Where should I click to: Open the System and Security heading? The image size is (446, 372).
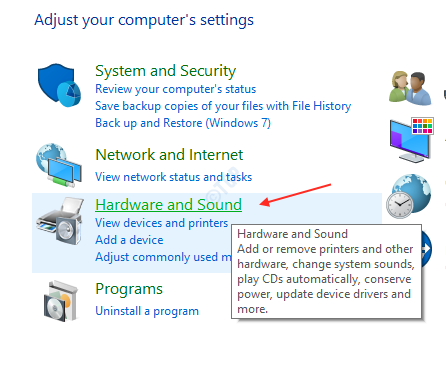tap(165, 71)
